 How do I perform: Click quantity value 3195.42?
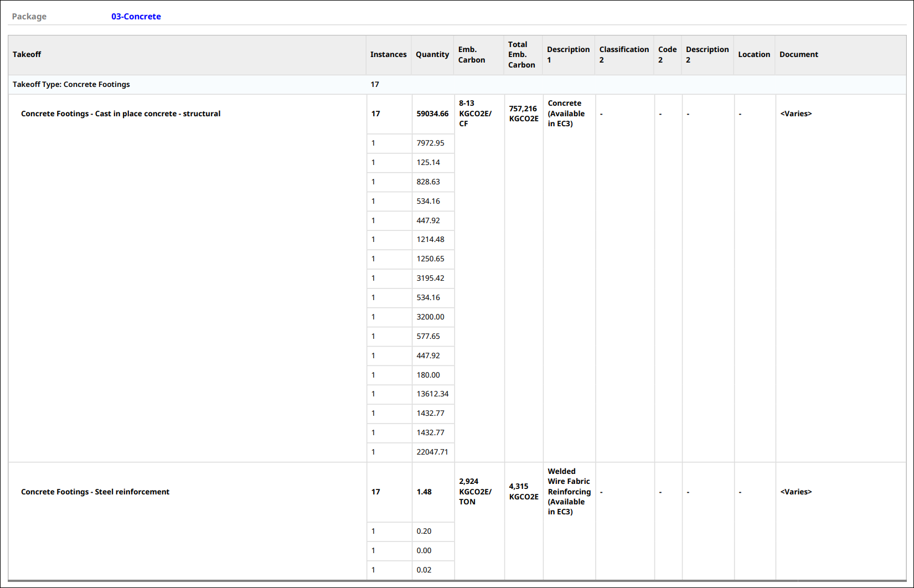pos(430,278)
